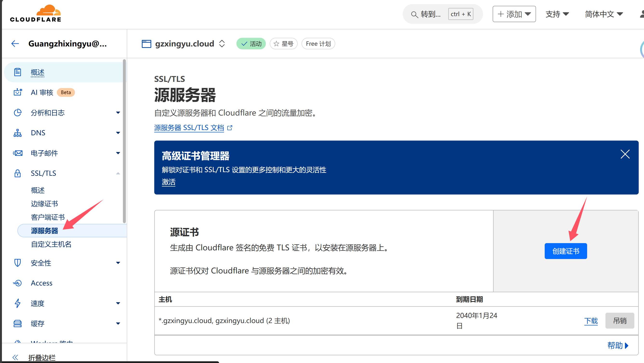644x363 pixels.
Task: Click the DNS network icon
Action: 18,133
